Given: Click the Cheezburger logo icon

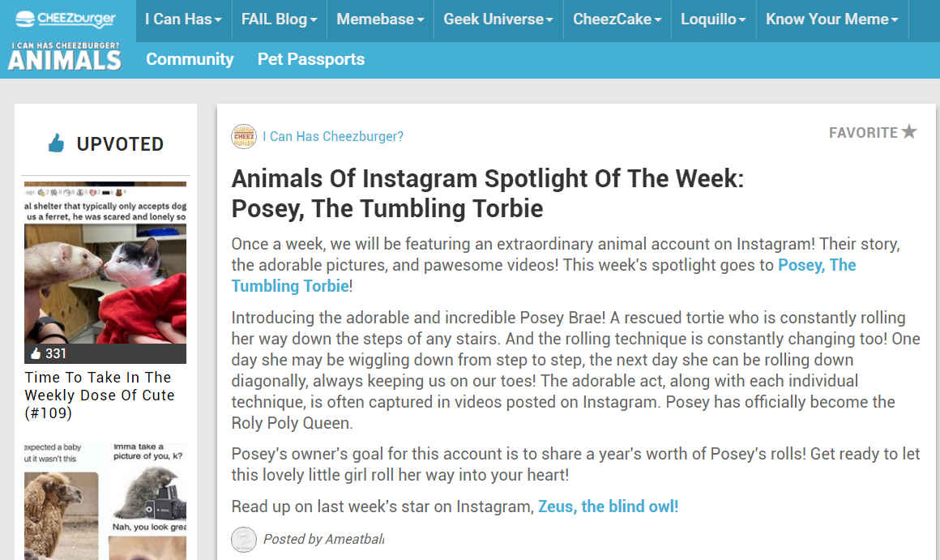Looking at the screenshot, I should click(24, 19).
